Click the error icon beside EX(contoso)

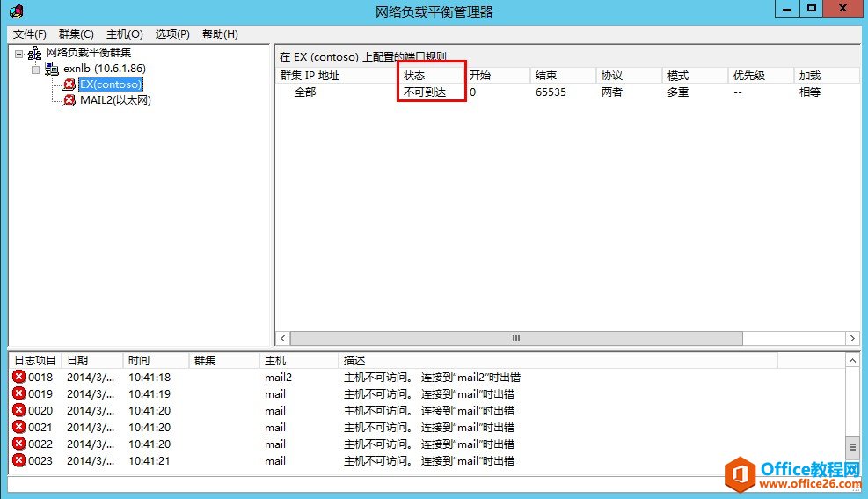point(69,84)
